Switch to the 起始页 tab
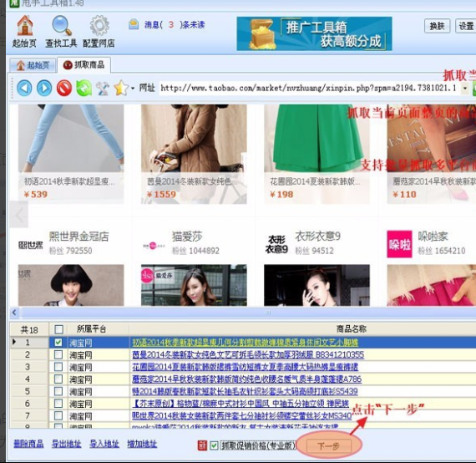The height and width of the screenshot is (463, 476). (33, 65)
